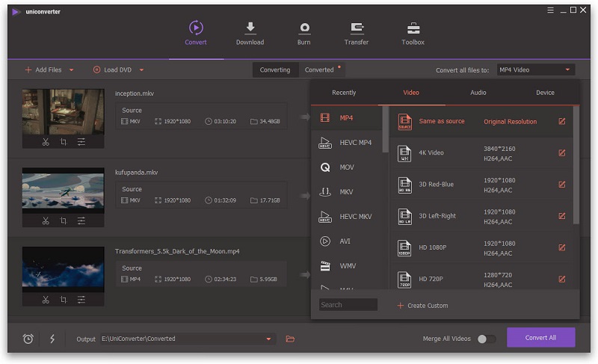Screen dimensions: 598x364
Task: Switch to the Audio format tab
Action: 478,93
